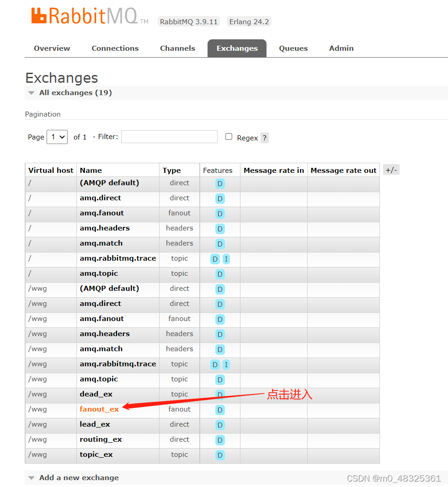This screenshot has width=448, height=487.
Task: Click the D badge on /wwg amq.topic row
Action: [x=220, y=380]
